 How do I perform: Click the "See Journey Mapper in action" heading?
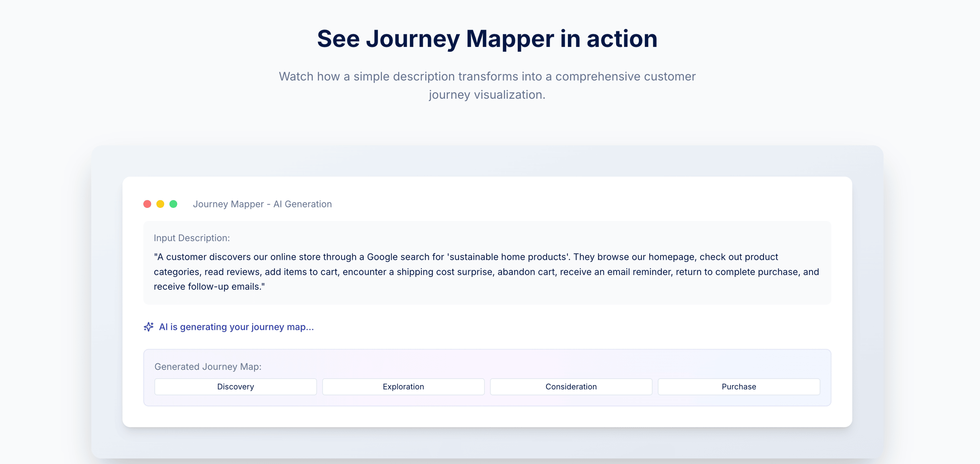(x=487, y=39)
